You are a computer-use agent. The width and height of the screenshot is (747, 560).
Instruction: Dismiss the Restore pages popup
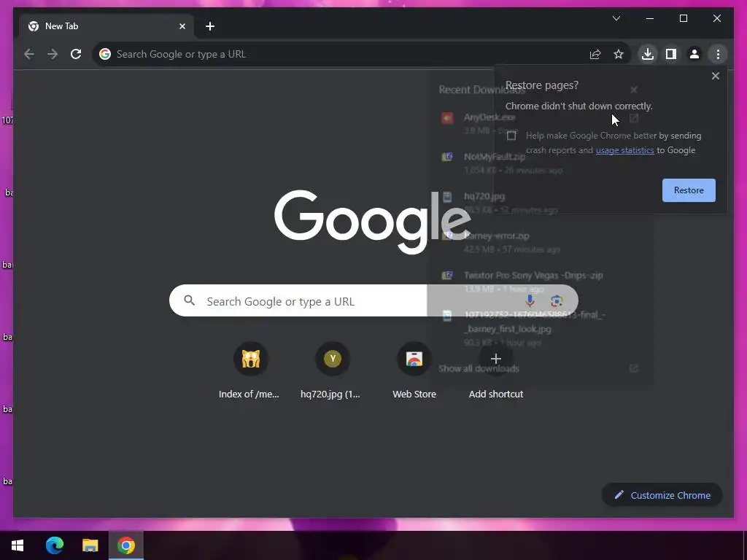[x=715, y=76]
